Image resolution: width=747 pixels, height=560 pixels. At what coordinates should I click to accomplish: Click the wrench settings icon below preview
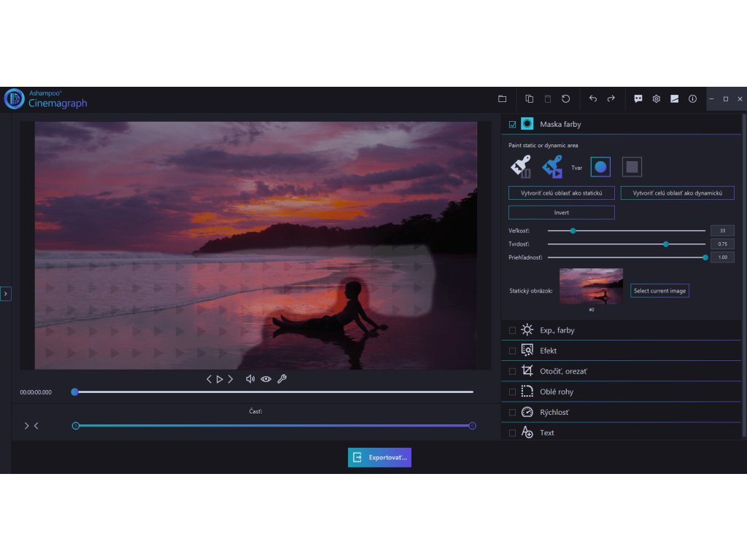pyautogui.click(x=282, y=379)
